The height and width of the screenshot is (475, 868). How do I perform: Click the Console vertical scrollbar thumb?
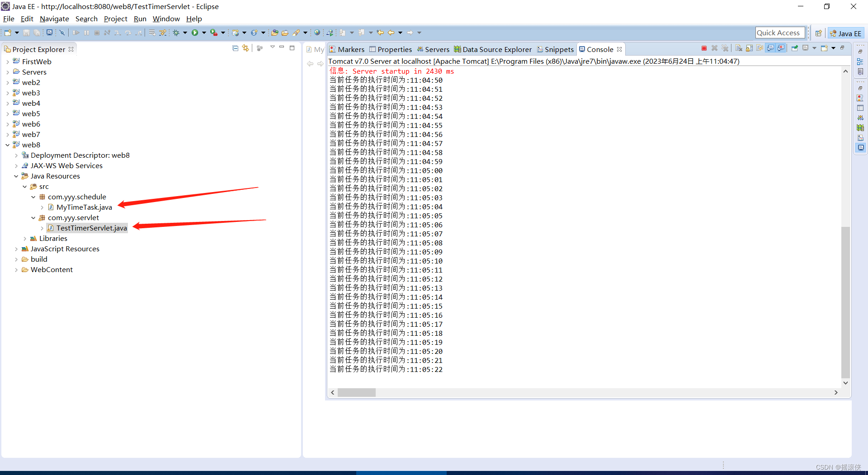click(x=845, y=302)
